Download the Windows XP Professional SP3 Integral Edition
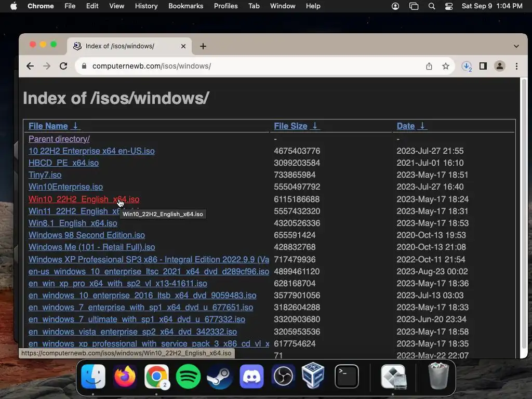Screen dimensions: 532x399 coord(149,259)
